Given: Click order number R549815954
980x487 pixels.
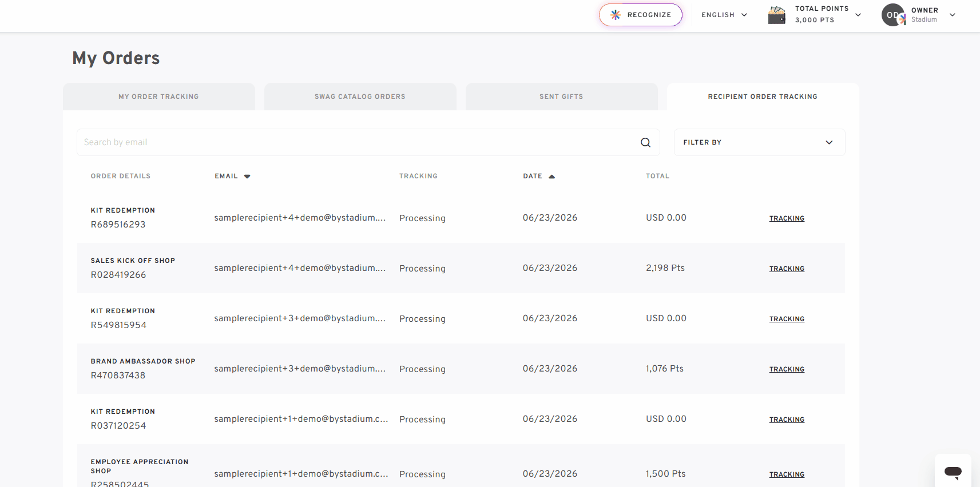Looking at the screenshot, I should 118,325.
